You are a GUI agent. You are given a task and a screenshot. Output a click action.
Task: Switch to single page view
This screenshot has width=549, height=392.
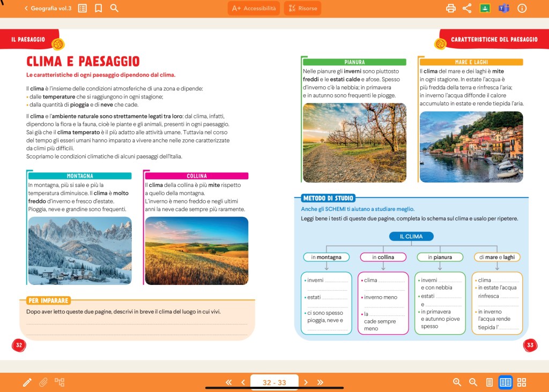coord(489,382)
